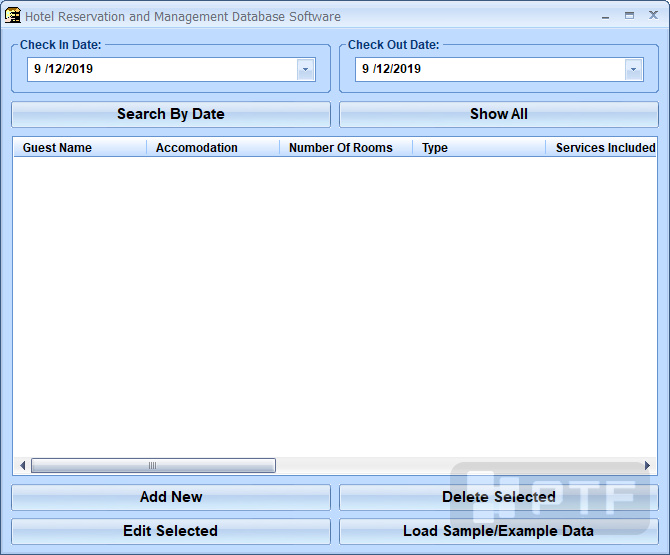Sort by Number Of Rooms column header
Viewport: 670px width, 555px height.
tap(346, 147)
